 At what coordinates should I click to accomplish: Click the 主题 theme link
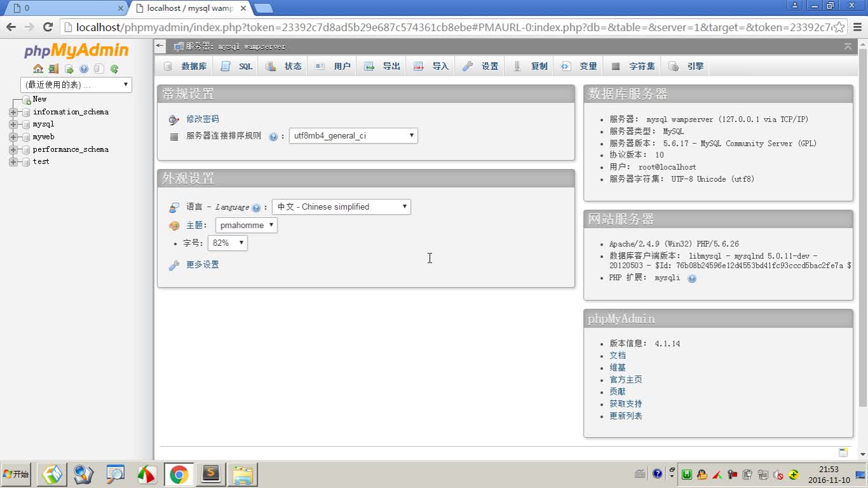[194, 226]
